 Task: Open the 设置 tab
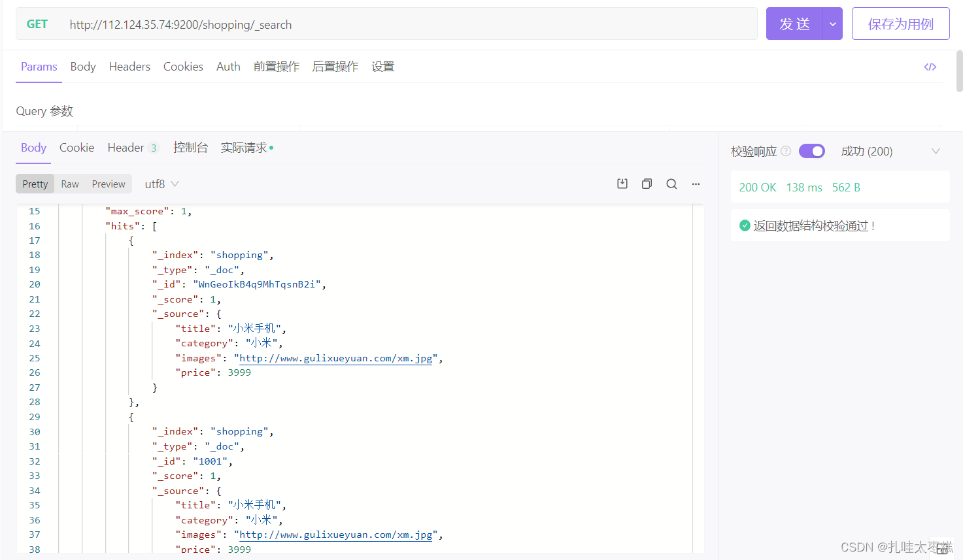click(383, 67)
